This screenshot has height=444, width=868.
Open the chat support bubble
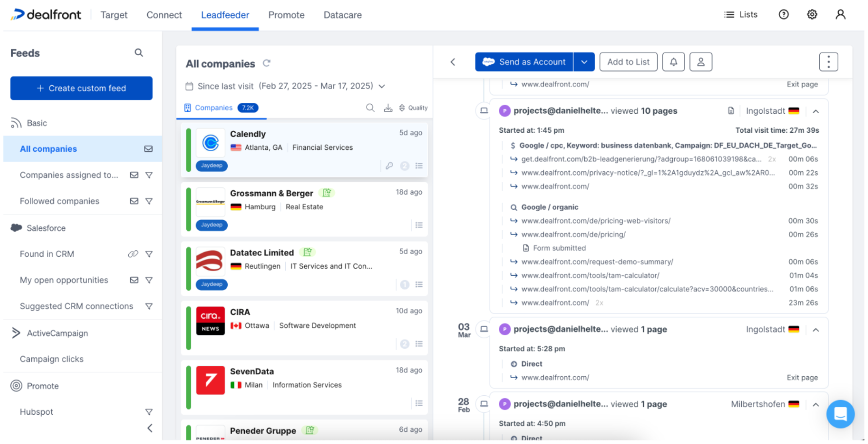tap(840, 414)
